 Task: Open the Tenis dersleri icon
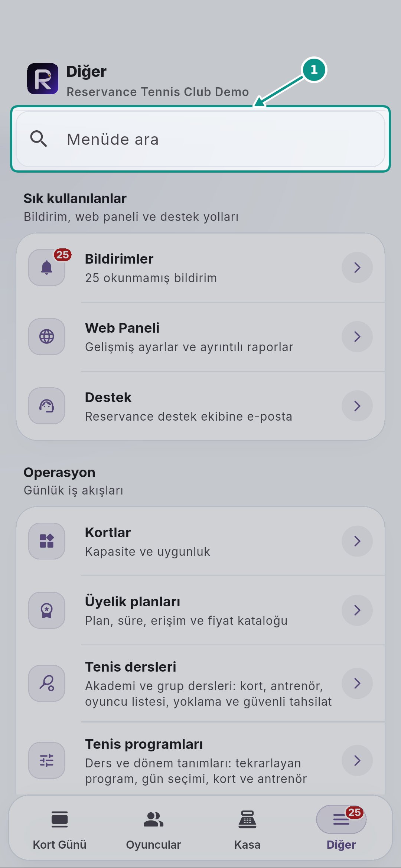[x=47, y=683]
